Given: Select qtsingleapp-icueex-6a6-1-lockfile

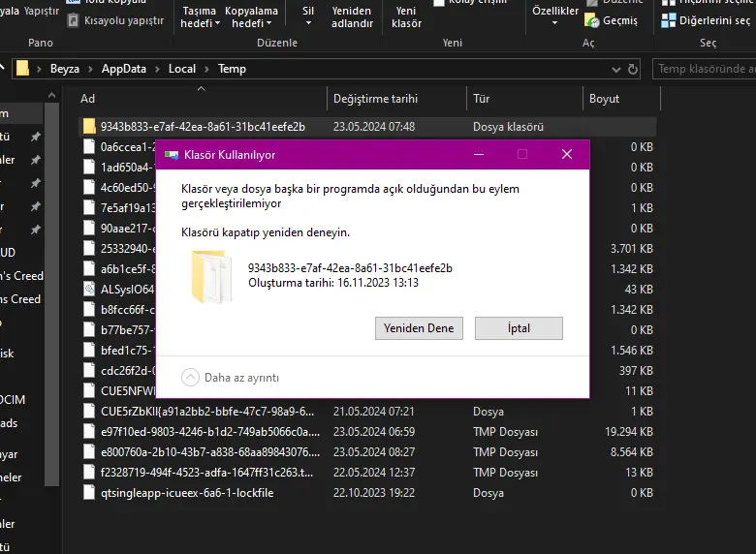Looking at the screenshot, I should [x=366, y=493].
